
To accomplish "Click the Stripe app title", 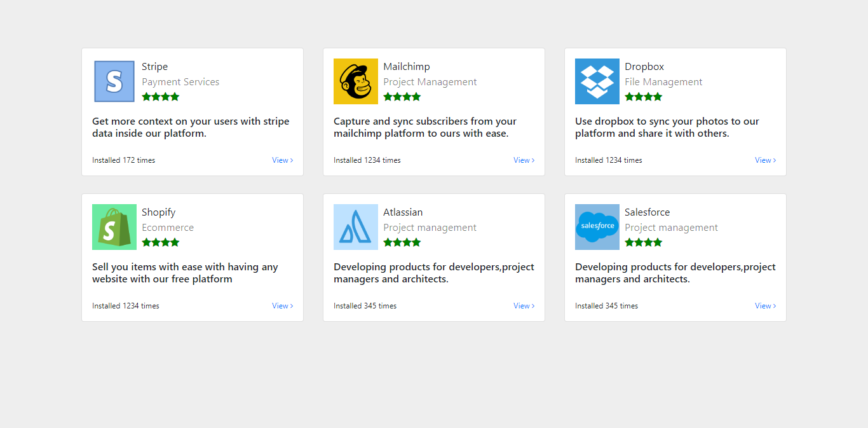I will [154, 66].
